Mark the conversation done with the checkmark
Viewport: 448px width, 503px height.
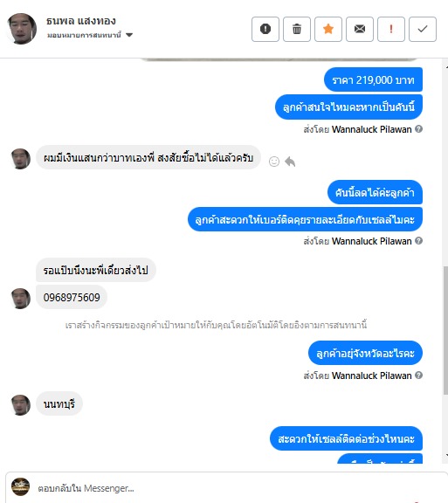[423, 29]
